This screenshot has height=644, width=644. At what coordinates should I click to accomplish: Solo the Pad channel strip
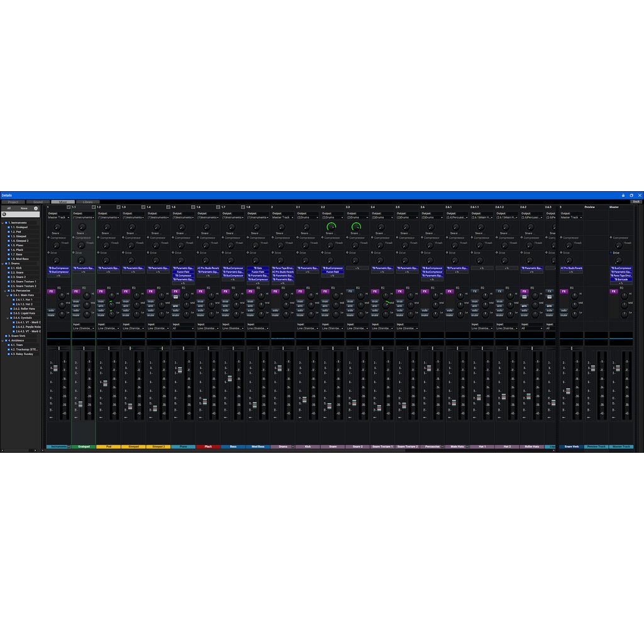click(101, 311)
